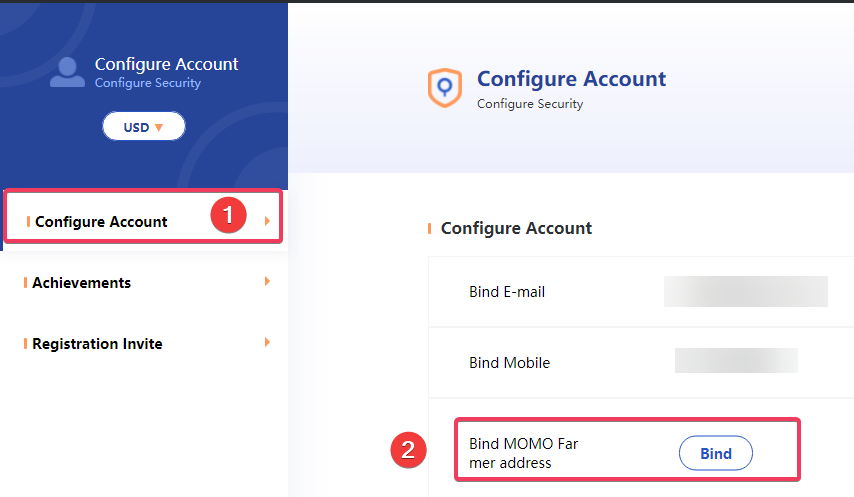
Task: Click the blurred Bind Mobile value field
Action: pos(736,360)
